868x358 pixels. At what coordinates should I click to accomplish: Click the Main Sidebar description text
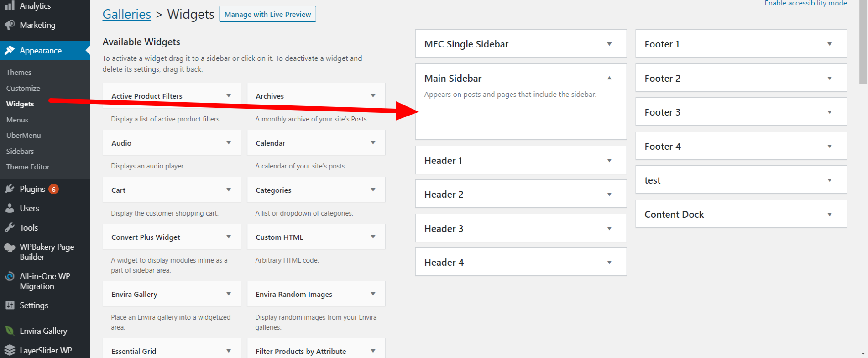[510, 95]
